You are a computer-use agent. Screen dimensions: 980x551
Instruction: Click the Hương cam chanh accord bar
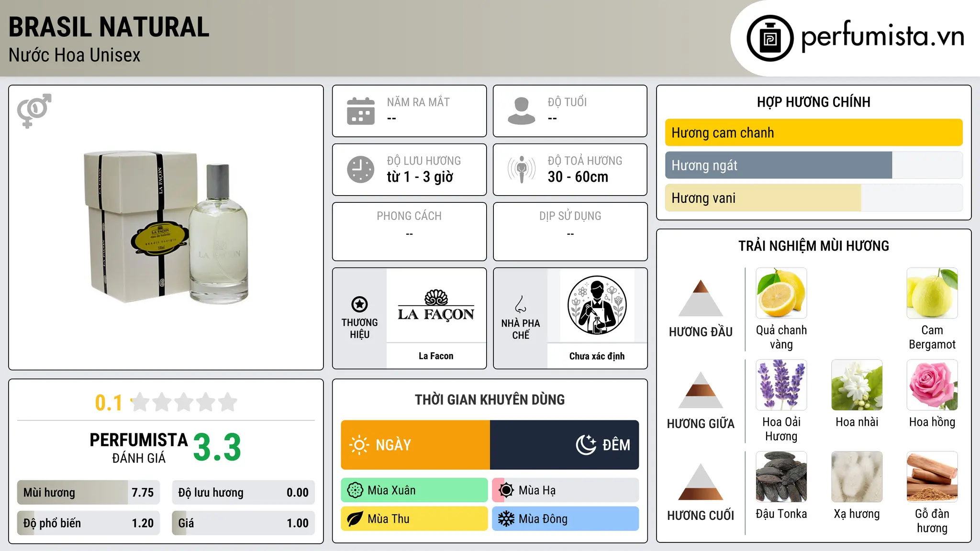click(814, 132)
